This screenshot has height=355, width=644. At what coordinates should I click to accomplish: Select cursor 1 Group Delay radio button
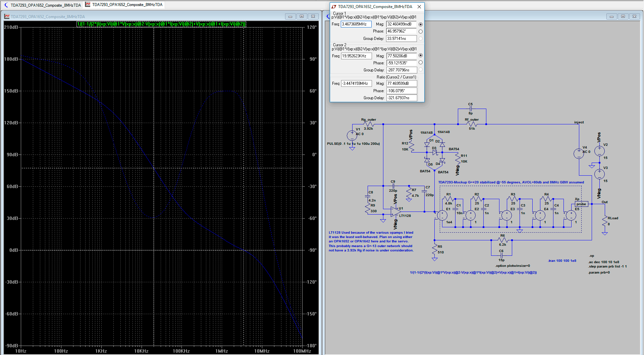421,39
